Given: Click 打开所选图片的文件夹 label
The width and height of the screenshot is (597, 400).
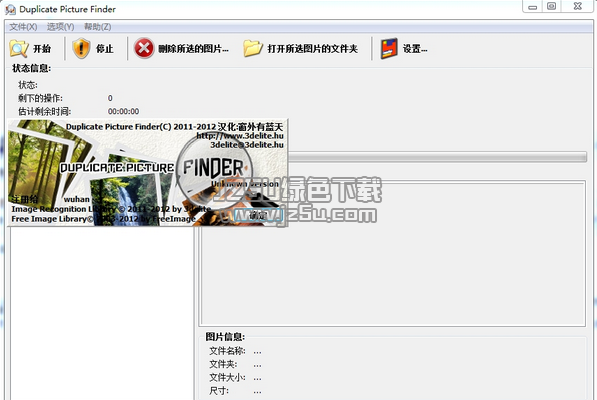Looking at the screenshot, I should tap(313, 49).
